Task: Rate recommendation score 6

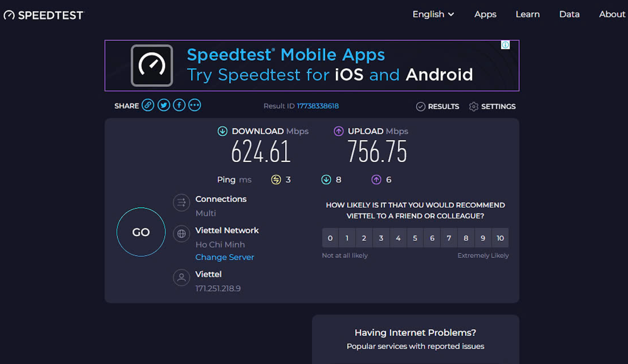Action: coord(432,238)
